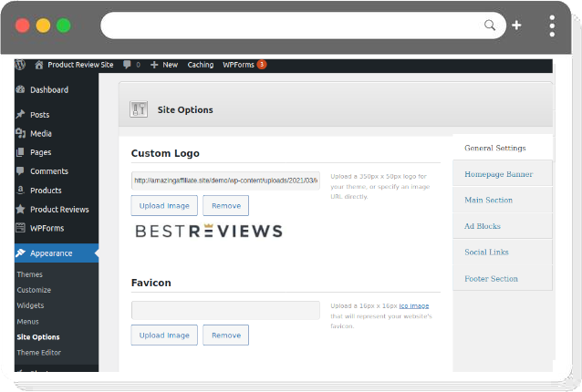Go to Posts in the sidebar
This screenshot has height=392, width=582.
pyautogui.click(x=39, y=115)
